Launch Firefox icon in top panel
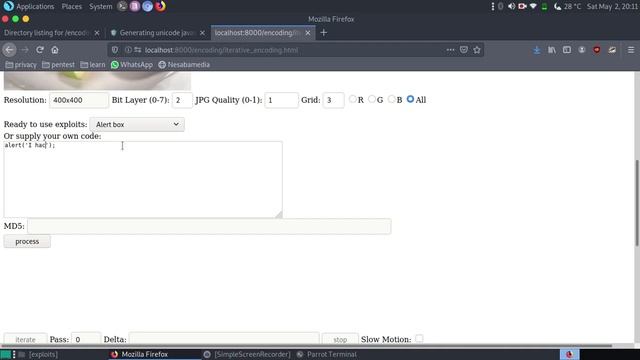Screen dimensions: 640x360 tap(160, 6)
